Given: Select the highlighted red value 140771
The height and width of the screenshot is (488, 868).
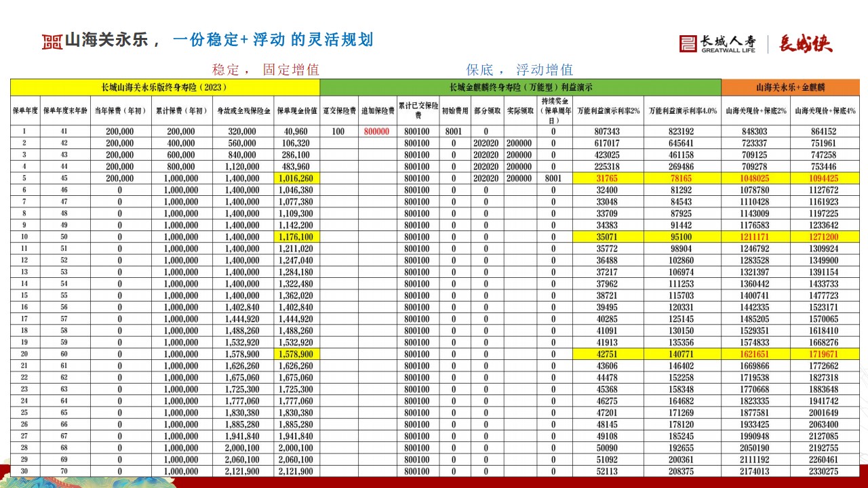Looking at the screenshot, I should 682,354.
